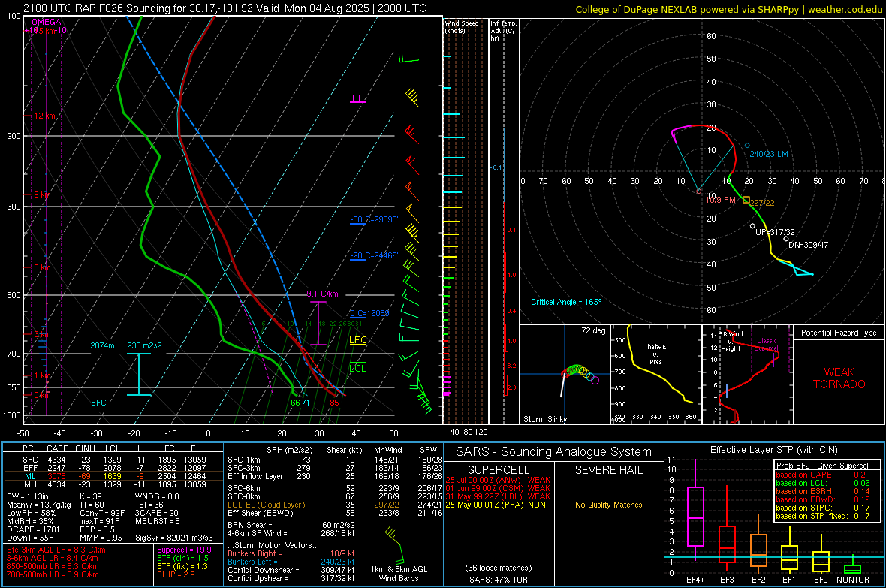Click the '700-500mb LR = 8.9 C/km' line
This screenshot has height=588, width=886.
pyautogui.click(x=53, y=574)
